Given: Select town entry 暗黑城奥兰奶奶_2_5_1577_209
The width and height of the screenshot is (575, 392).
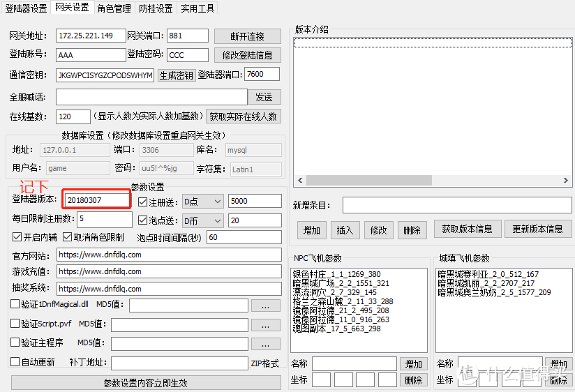Looking at the screenshot, I should click(x=494, y=293).
